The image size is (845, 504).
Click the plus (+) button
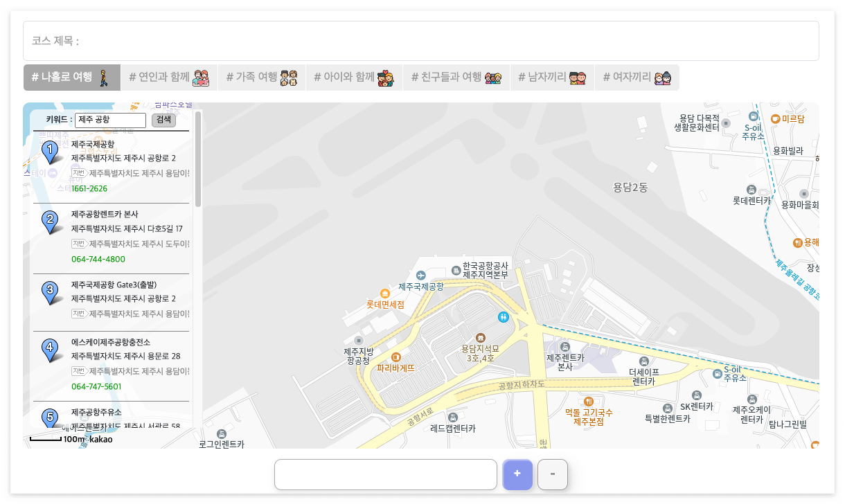pos(517,474)
